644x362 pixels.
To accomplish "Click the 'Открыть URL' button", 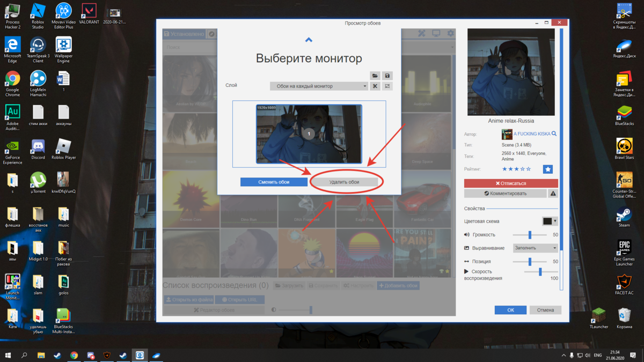I will tap(239, 300).
